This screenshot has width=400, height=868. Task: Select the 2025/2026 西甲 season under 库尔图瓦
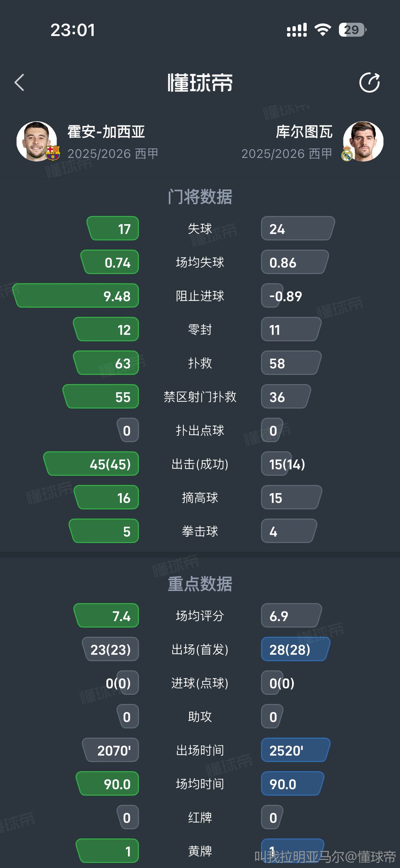coord(287,154)
